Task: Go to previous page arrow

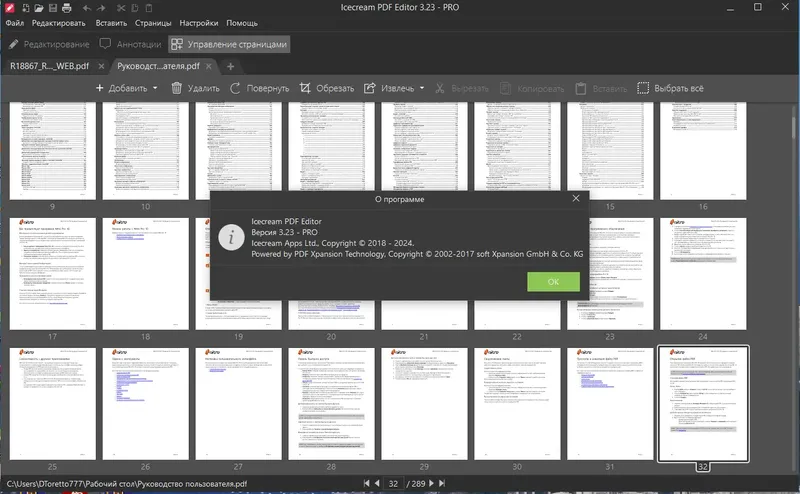Action: point(377,483)
